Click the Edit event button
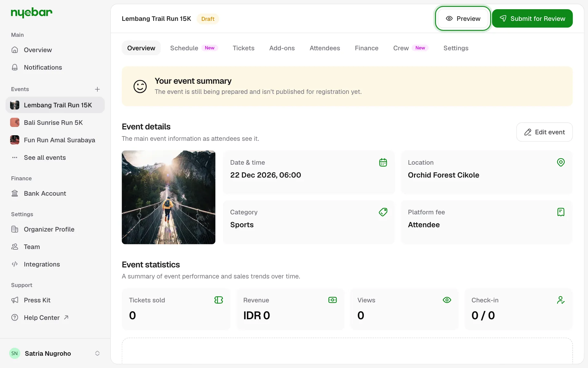 pyautogui.click(x=544, y=132)
